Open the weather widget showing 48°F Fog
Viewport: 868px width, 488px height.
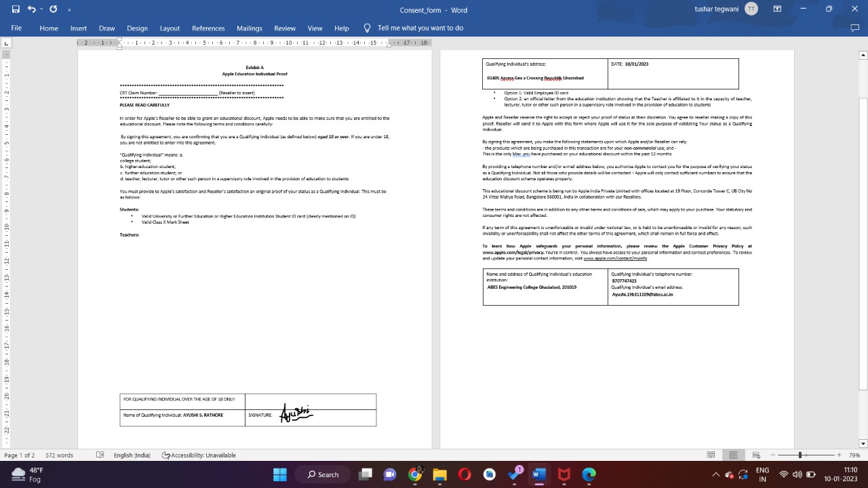click(27, 474)
